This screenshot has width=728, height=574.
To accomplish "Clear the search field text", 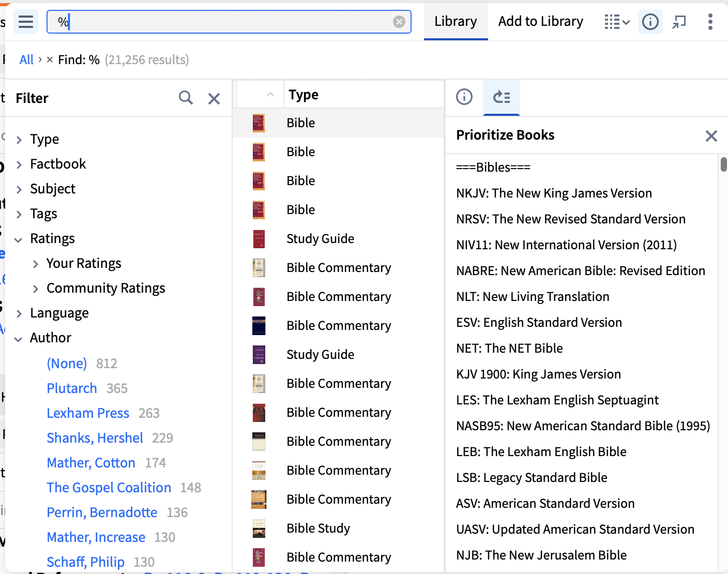I will [x=399, y=22].
